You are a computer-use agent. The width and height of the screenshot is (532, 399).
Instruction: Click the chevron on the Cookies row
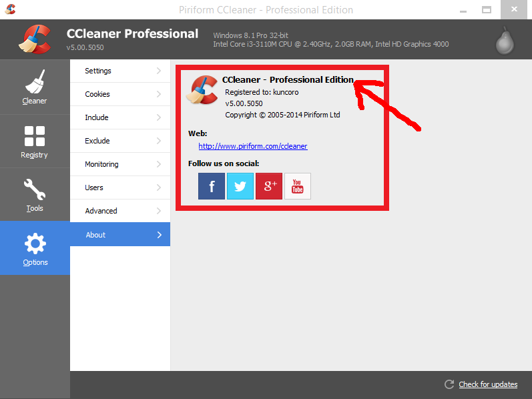pos(159,94)
